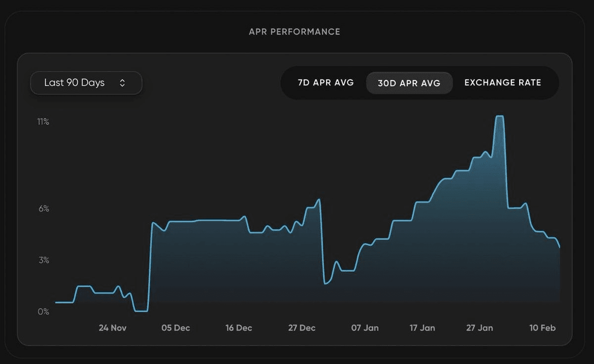Click the chart's highest peak at 11%
The height and width of the screenshot is (364, 594).
[499, 116]
